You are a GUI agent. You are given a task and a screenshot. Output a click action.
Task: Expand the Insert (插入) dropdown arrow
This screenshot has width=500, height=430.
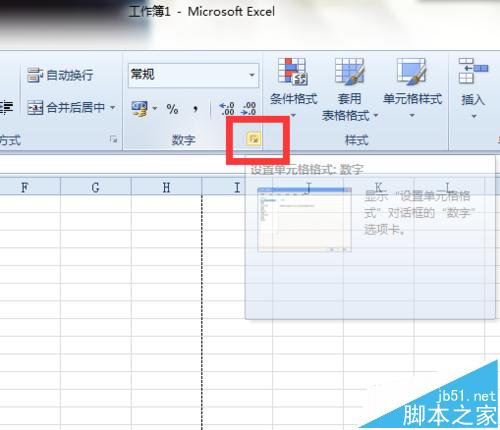coord(474,116)
